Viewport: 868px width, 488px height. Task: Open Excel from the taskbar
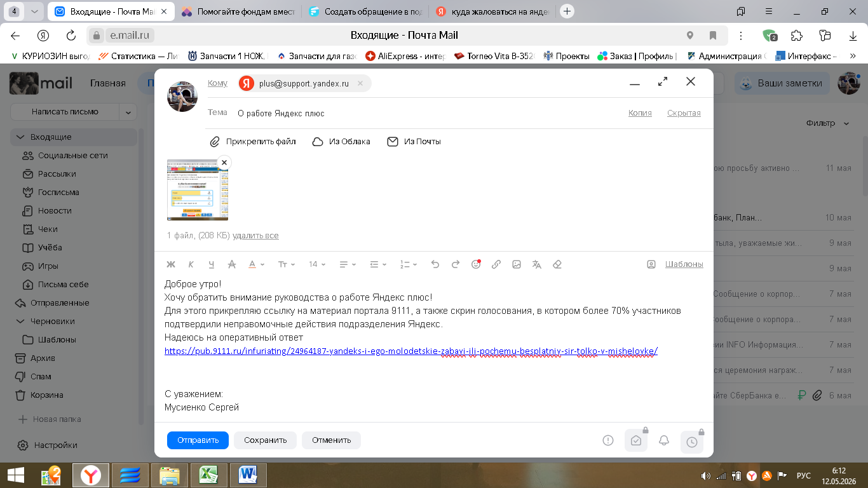[x=208, y=475]
